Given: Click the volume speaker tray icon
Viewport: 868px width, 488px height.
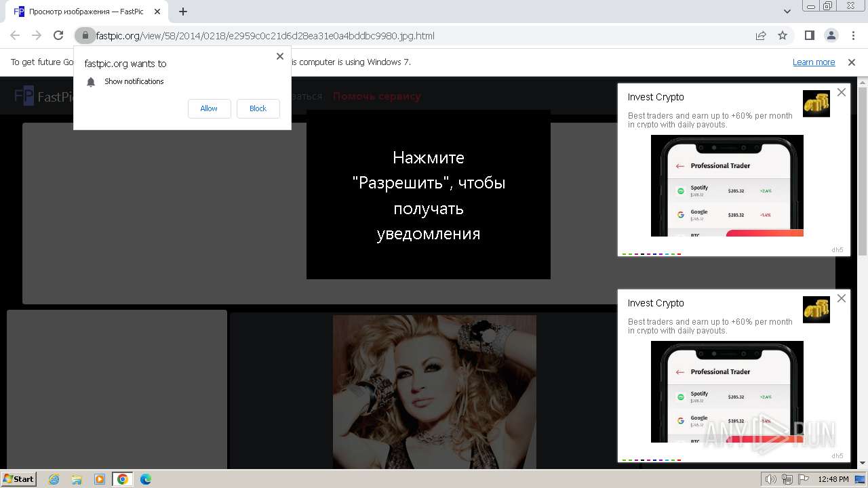Looking at the screenshot, I should pos(771,479).
